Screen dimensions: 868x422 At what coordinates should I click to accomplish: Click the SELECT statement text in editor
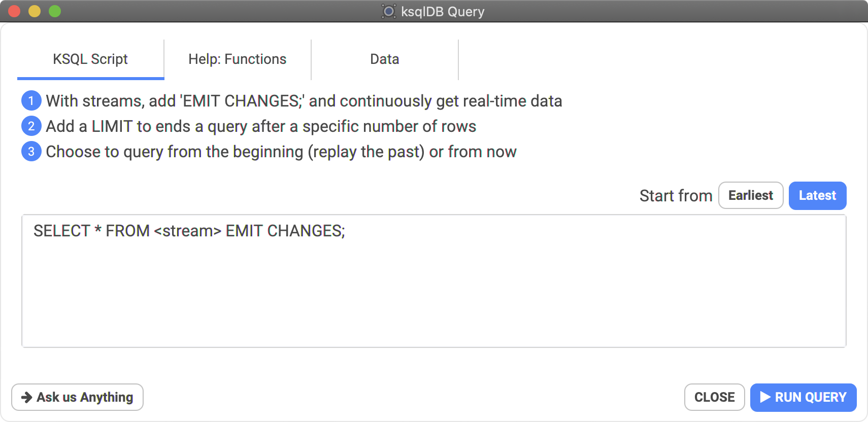tap(189, 231)
